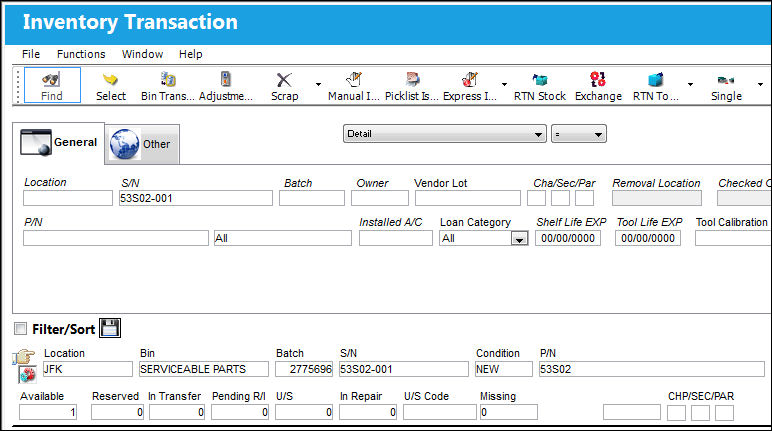
Task: Click the Find binoculars toolbar button
Action: tap(52, 85)
